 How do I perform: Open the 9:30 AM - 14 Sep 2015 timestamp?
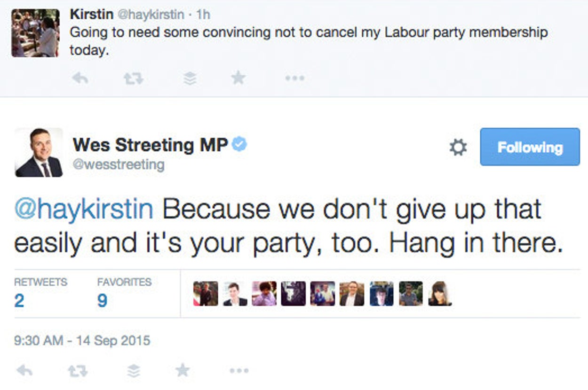[x=82, y=340]
